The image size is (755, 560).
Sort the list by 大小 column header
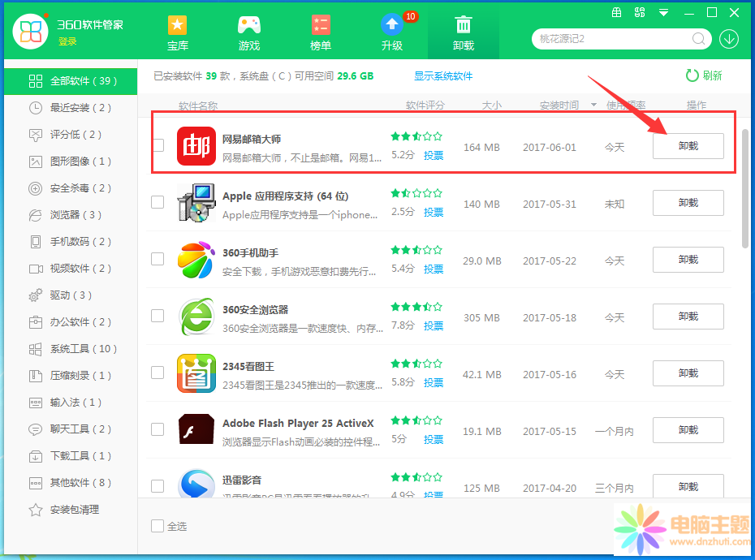[491, 106]
